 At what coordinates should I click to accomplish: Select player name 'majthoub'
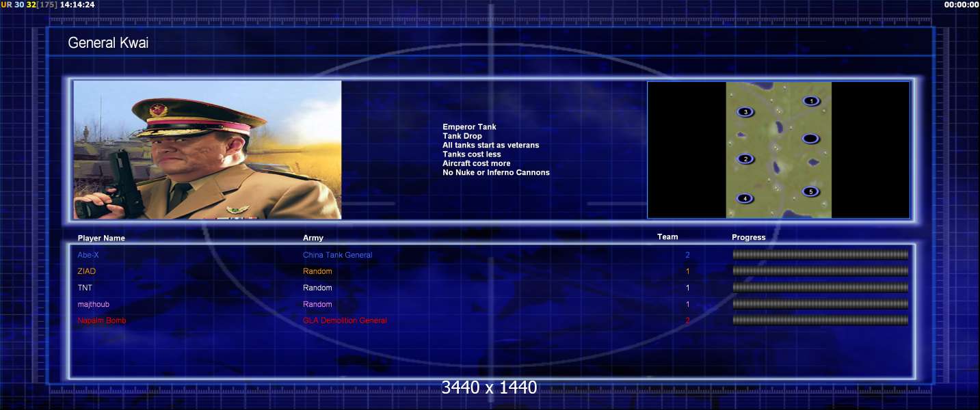94,304
